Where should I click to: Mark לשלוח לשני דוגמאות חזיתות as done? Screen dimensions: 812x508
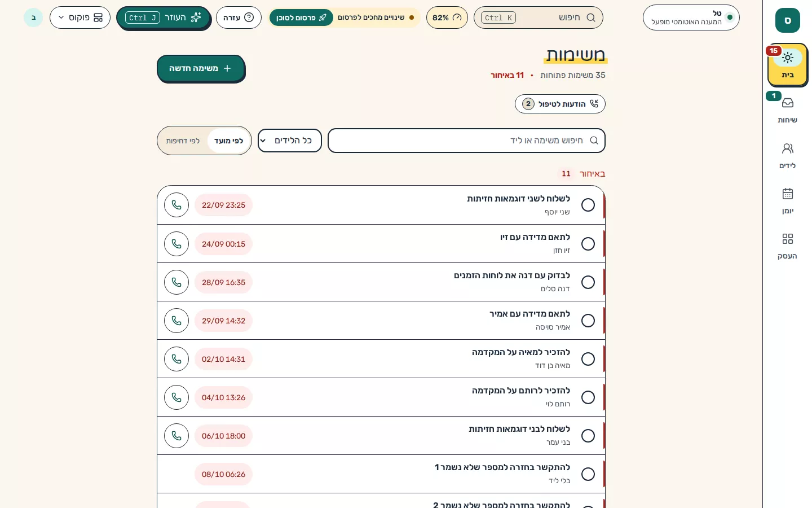(x=588, y=205)
